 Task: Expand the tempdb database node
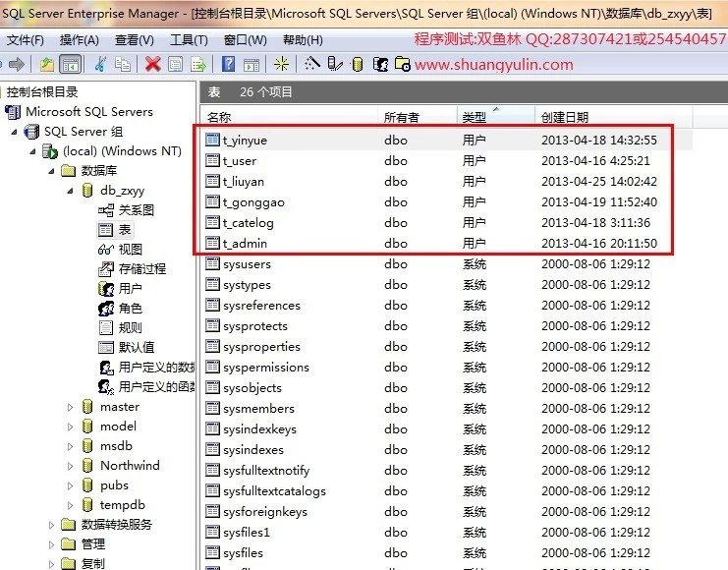pos(70,505)
